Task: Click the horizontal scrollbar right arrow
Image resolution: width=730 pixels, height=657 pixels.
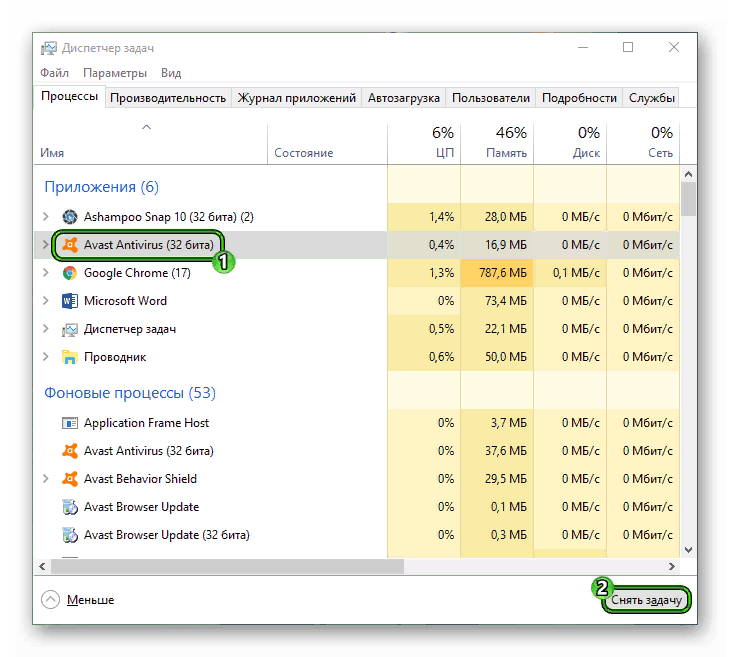Action: point(671,566)
